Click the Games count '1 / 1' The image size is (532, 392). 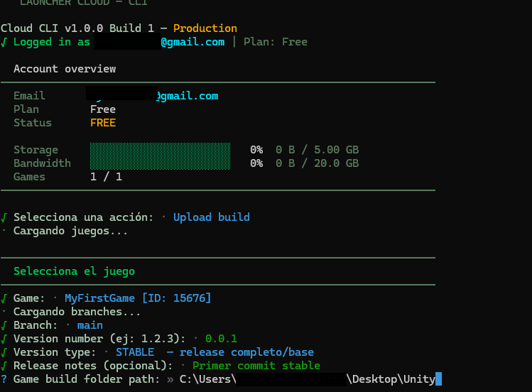(106, 177)
